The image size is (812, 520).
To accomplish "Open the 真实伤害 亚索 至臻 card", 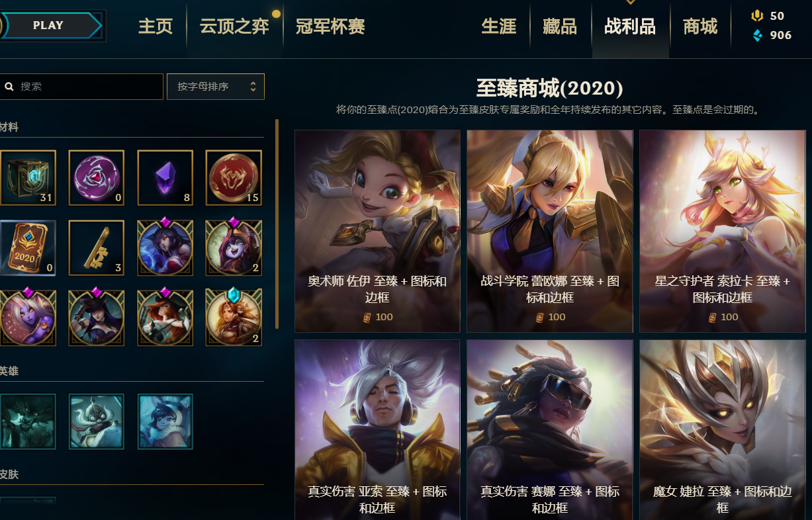I will [x=377, y=430].
